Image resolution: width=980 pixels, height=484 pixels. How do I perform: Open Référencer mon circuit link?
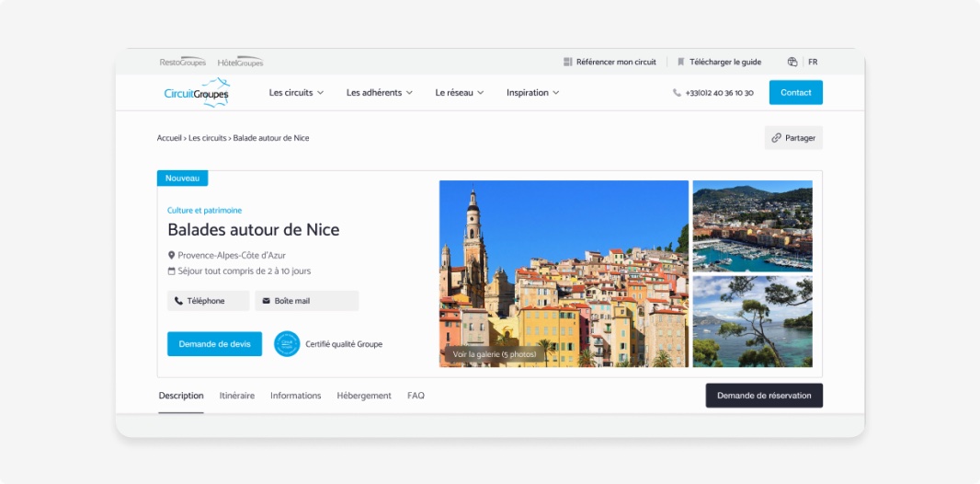616,62
